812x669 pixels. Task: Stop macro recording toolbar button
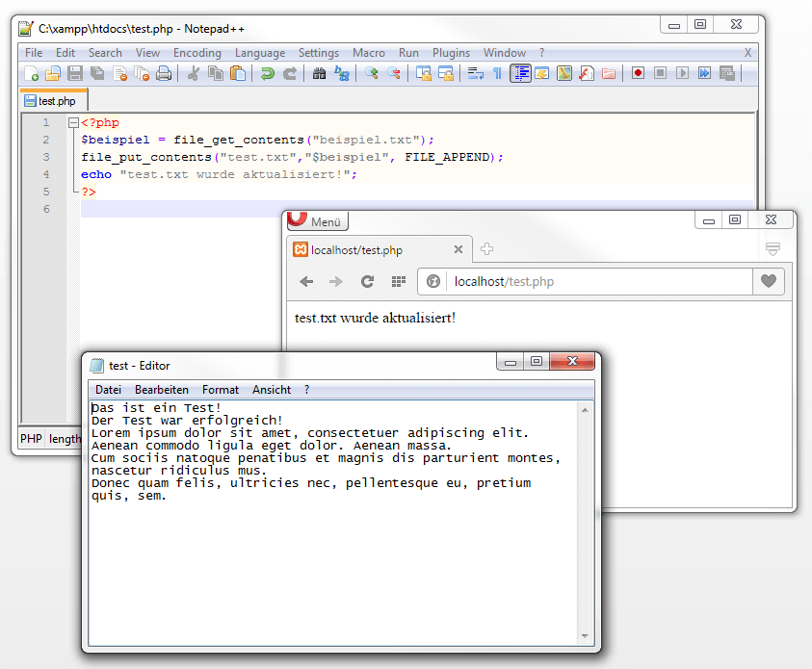[660, 73]
